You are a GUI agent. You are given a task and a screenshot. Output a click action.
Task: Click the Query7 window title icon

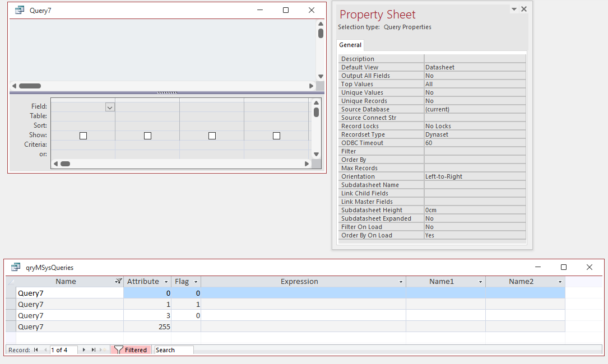click(20, 11)
